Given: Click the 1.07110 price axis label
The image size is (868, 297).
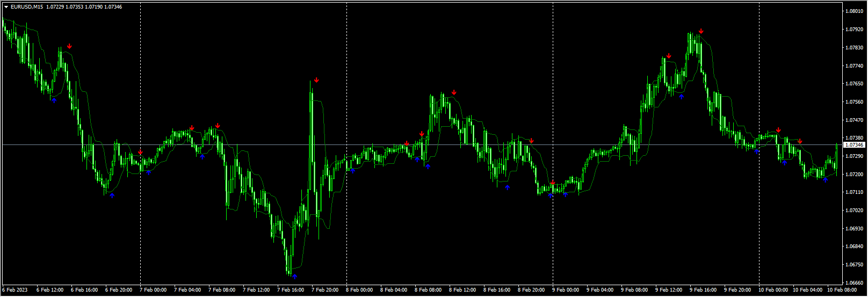Looking at the screenshot, I should 854,192.
